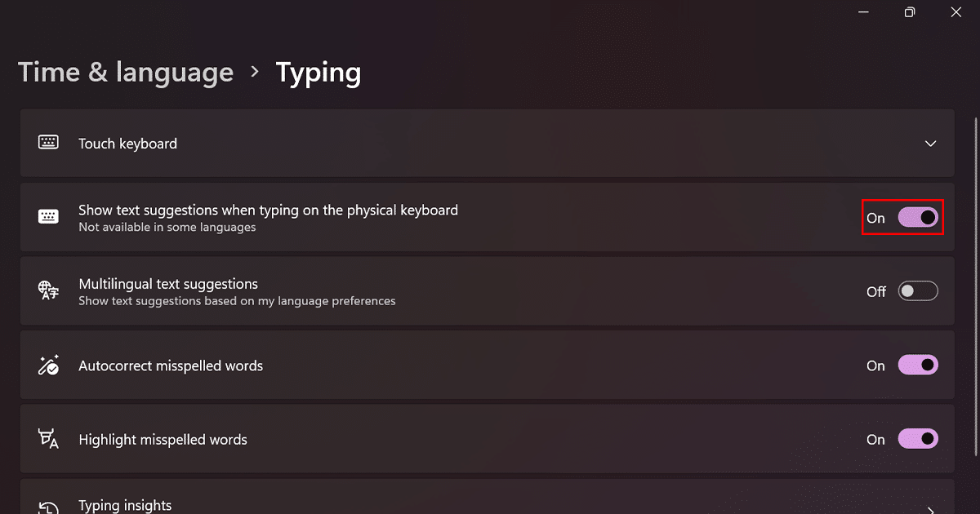Disable text suggestions for physical keyboard
This screenshot has width=980, height=514.
918,218
